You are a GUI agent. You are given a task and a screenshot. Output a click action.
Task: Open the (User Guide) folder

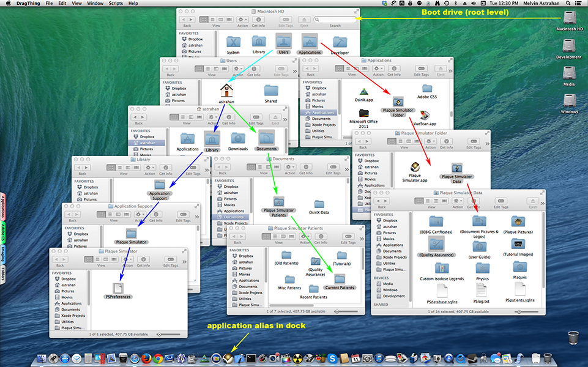(x=479, y=247)
